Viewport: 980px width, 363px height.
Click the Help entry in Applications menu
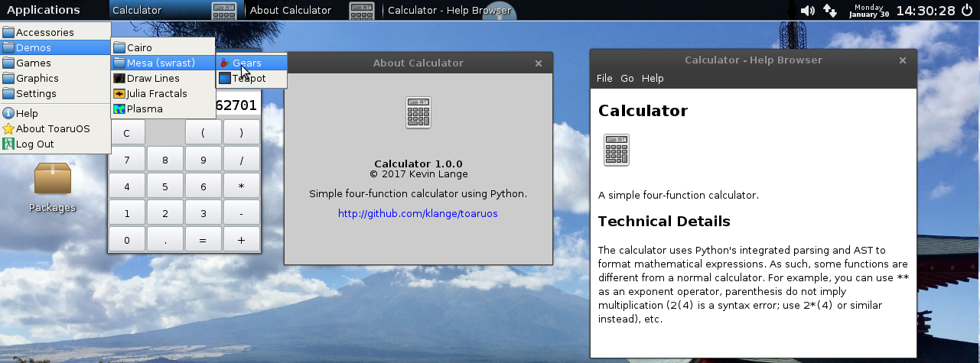click(x=55, y=113)
